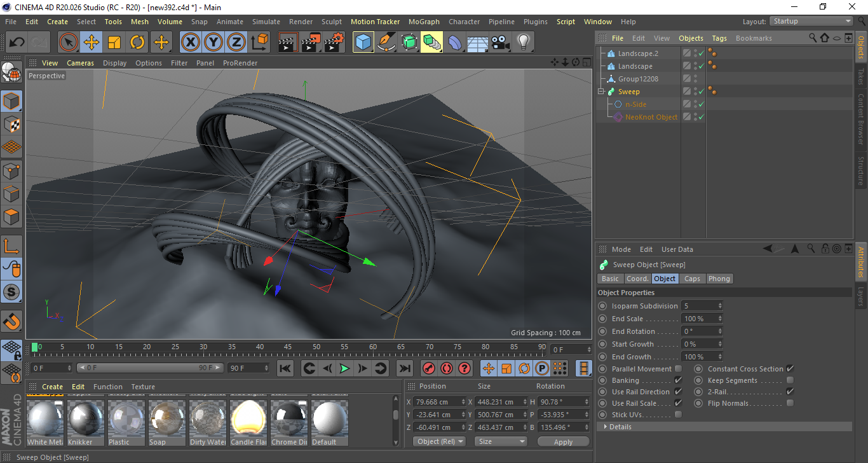Viewport: 868px width, 463px height.
Task: Toggle Use Rail Scale checkbox
Action: 679,403
